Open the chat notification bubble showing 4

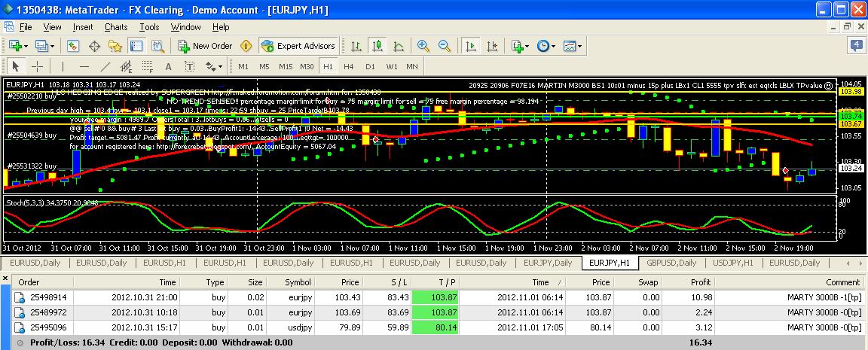point(857,46)
